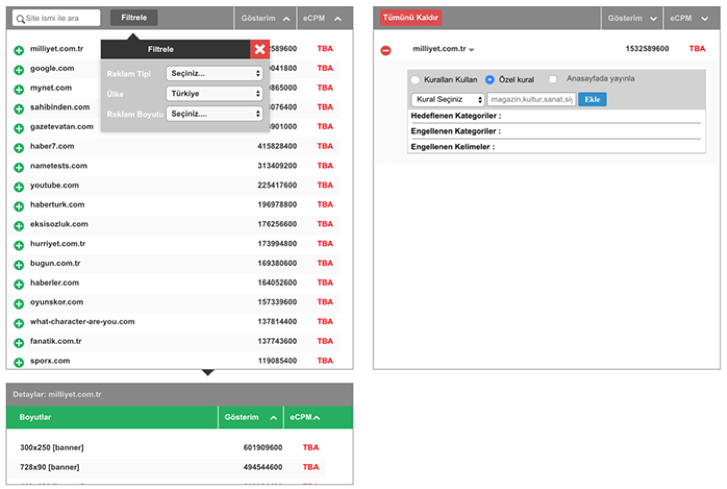The width and height of the screenshot is (727, 489).
Task: Add eksisozluk.com using plus icon
Action: click(x=19, y=225)
